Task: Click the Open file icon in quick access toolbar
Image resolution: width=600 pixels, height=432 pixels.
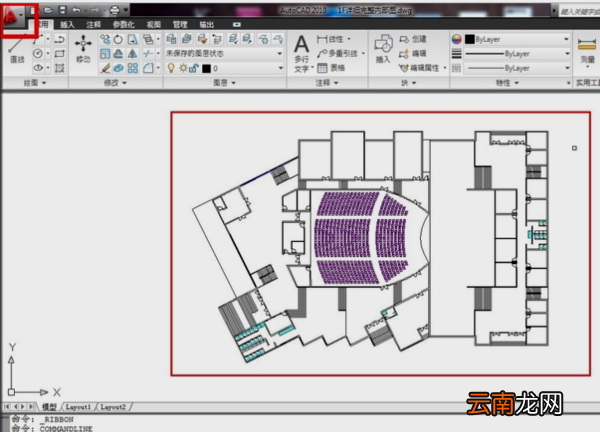Action: [x=48, y=10]
